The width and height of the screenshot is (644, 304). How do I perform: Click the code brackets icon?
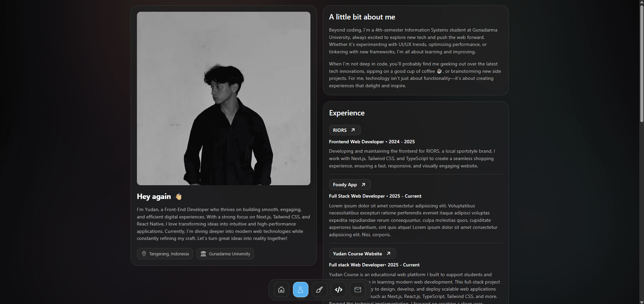[x=339, y=290]
